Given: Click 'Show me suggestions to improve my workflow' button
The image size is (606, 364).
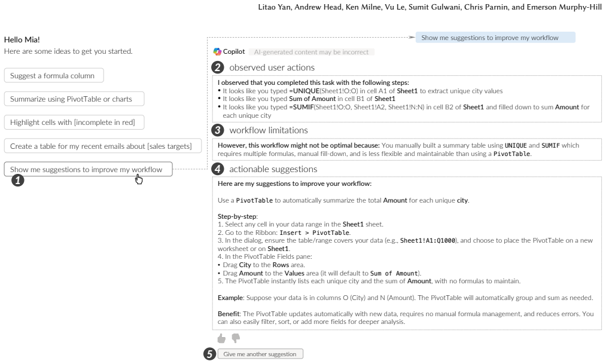Looking at the screenshot, I should (x=88, y=169).
